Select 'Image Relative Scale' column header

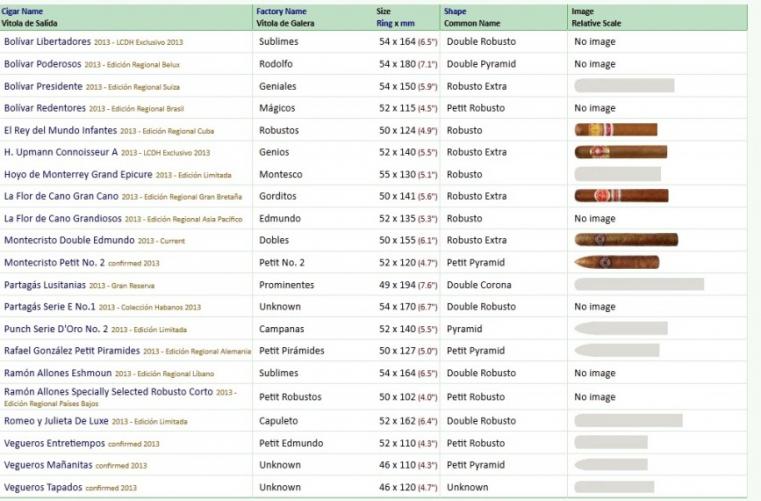(596, 17)
